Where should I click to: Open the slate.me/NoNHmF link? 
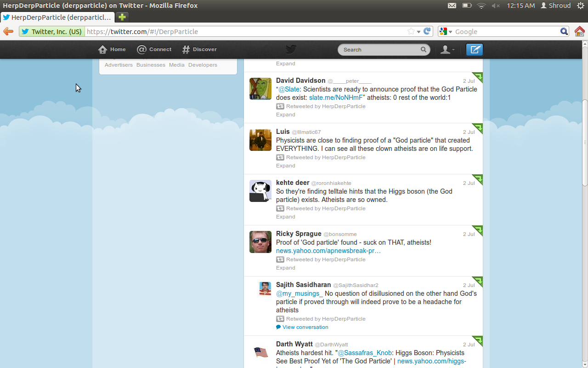(336, 98)
